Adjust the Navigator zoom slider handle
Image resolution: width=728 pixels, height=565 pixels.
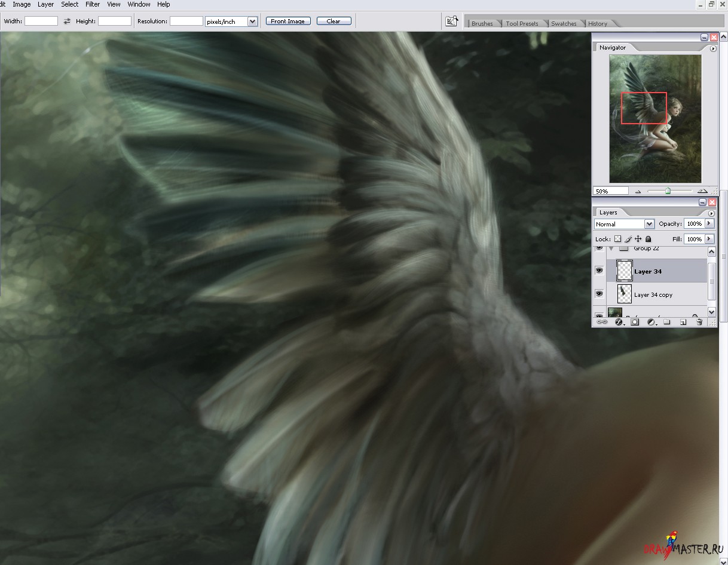coord(668,191)
